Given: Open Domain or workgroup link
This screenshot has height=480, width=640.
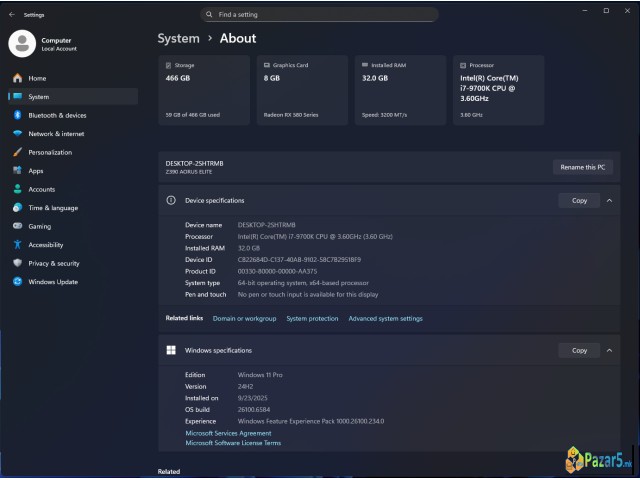Looking at the screenshot, I should 244,318.
